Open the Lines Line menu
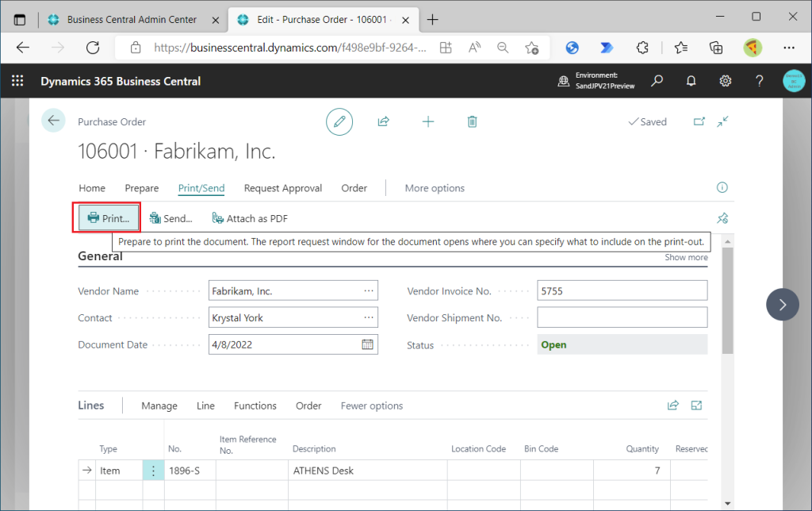Viewport: 812px width, 511px height. click(205, 405)
